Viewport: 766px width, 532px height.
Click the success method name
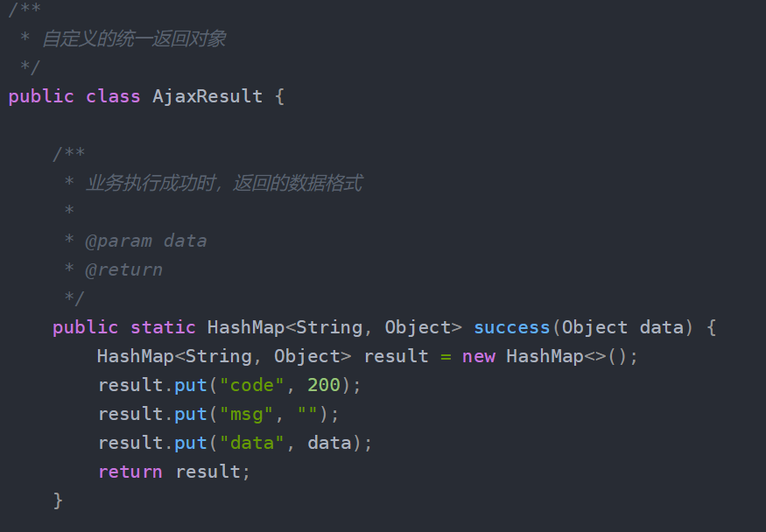coord(511,327)
